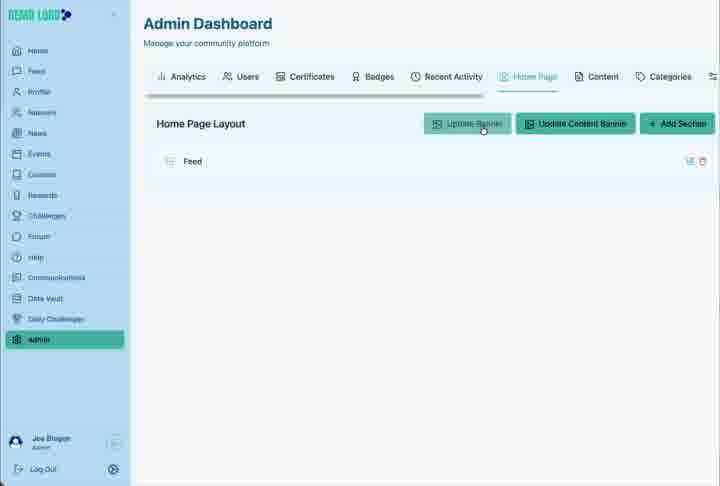The image size is (720, 486).
Task: Open the Badges tab
Action: tap(373, 77)
